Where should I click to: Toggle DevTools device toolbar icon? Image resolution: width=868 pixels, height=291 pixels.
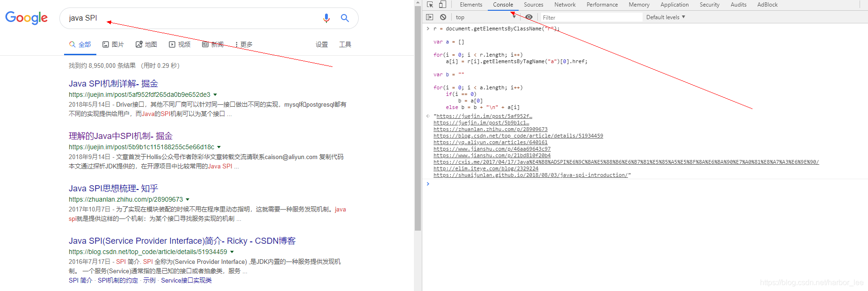coord(442,5)
